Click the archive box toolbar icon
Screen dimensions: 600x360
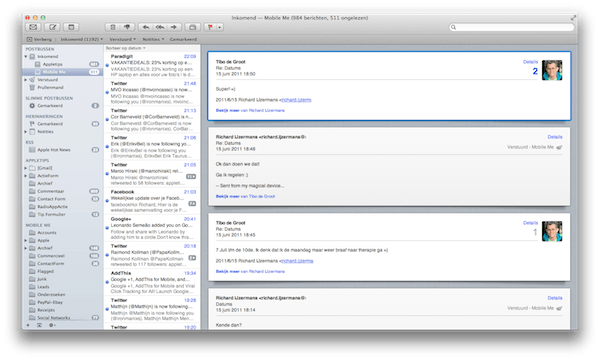193,27
